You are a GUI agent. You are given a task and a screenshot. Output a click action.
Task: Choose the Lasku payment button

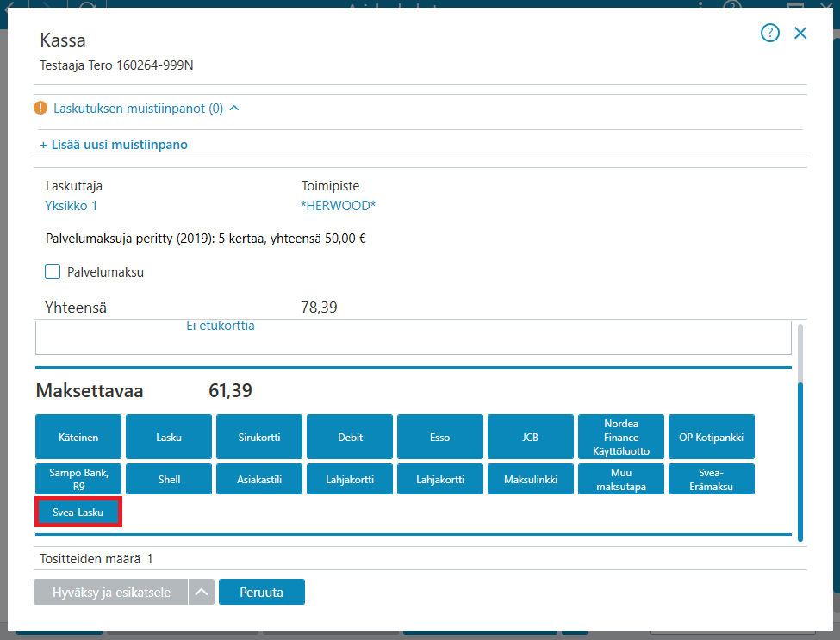[x=169, y=437]
